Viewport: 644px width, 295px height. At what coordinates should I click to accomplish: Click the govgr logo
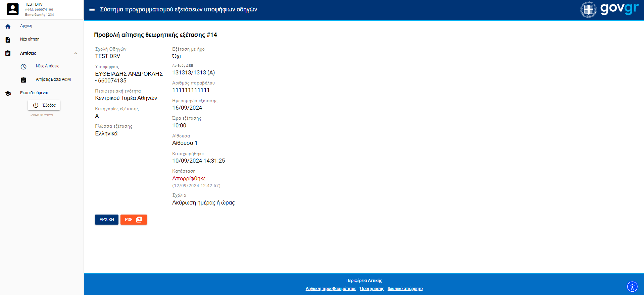(x=609, y=9)
